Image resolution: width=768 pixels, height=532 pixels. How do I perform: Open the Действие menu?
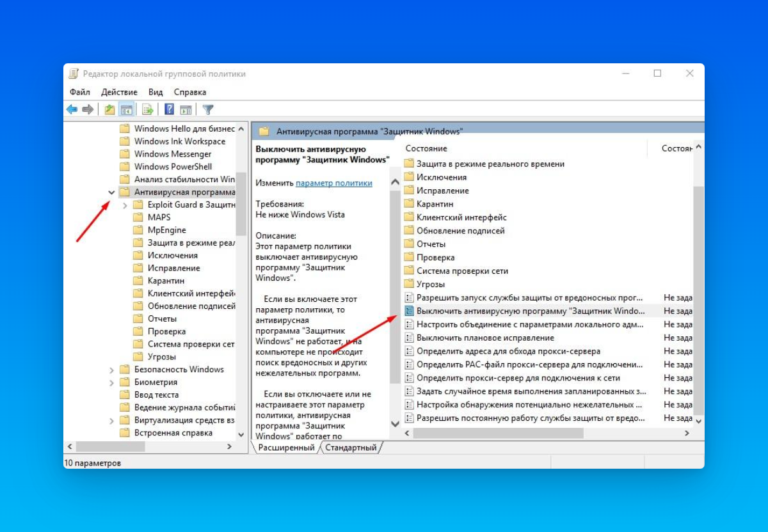click(119, 92)
